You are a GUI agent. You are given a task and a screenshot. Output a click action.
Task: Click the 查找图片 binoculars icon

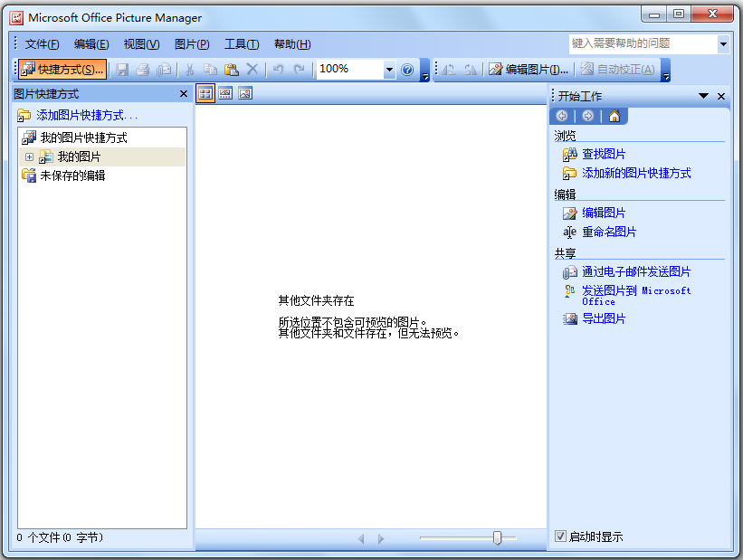click(x=569, y=155)
